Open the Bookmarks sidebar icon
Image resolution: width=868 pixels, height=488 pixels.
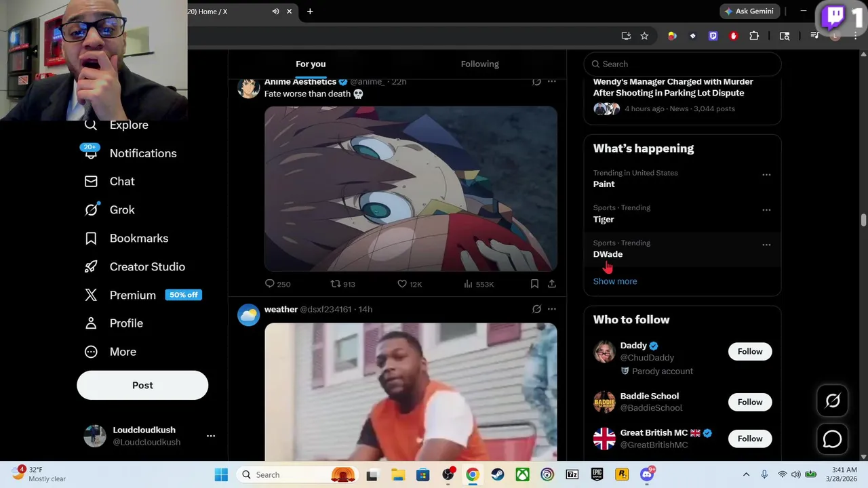point(91,239)
